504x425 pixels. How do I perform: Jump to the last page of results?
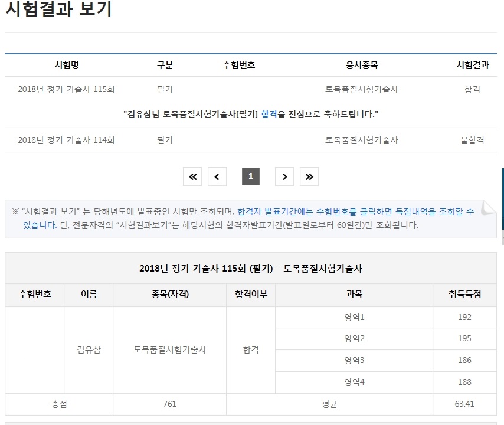click(309, 176)
